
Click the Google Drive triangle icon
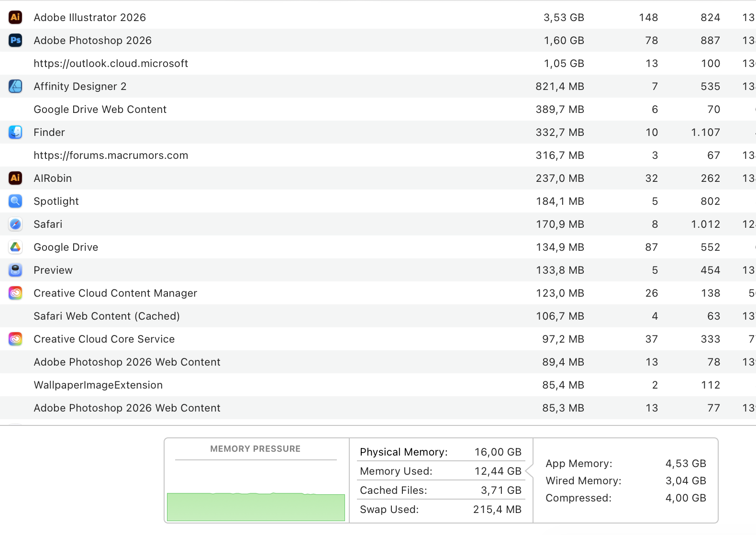click(x=15, y=247)
